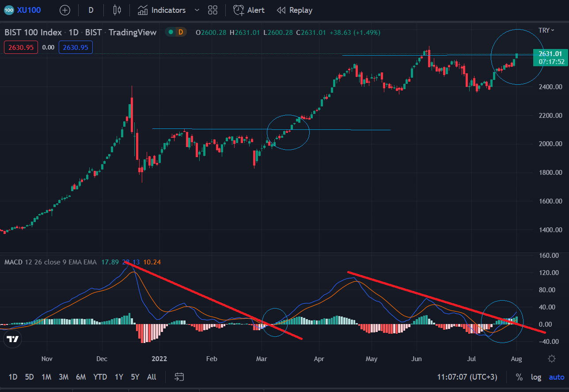Click the compare or add symbol plus icon

pyautogui.click(x=65, y=10)
